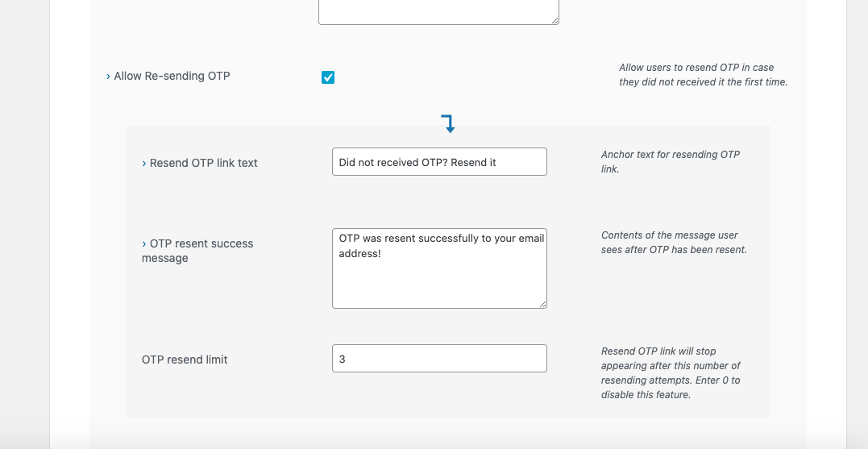Screen dimensions: 868x449
Task: Click chevron beside Resend OTP link text
Action: coord(144,164)
